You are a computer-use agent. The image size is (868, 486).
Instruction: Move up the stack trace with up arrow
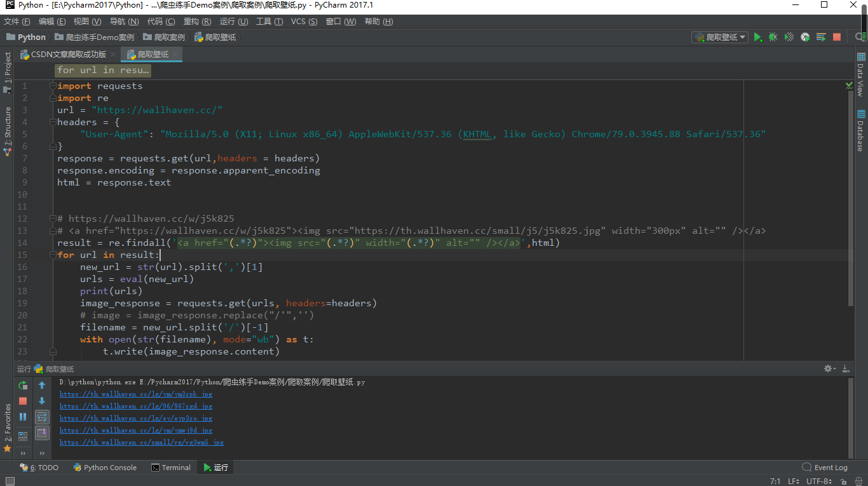[42, 385]
